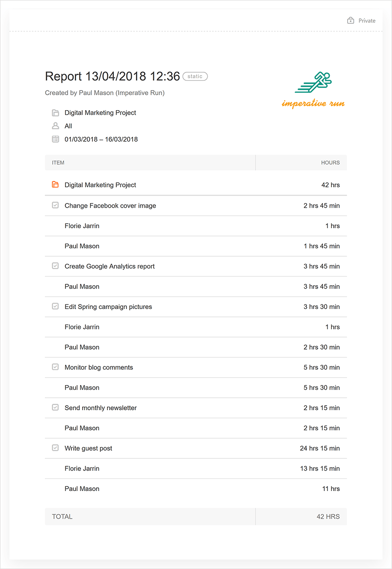
Task: Open the All users filter
Action: click(69, 126)
